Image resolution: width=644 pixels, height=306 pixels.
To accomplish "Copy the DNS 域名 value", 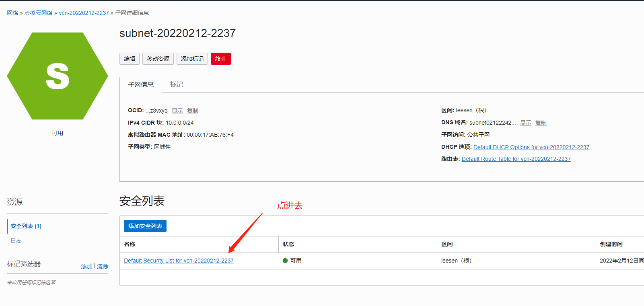I will [541, 123].
